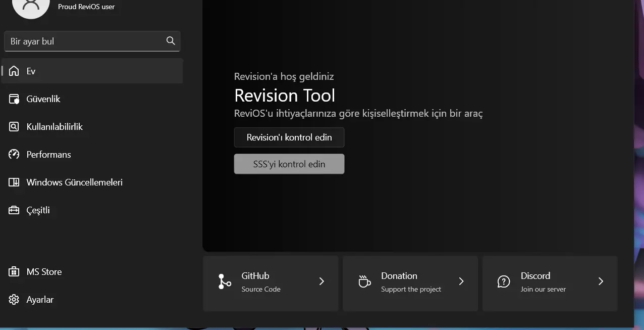Screen dimensions: 644x330
Task: Open Donation Support the project card
Action: click(410, 283)
